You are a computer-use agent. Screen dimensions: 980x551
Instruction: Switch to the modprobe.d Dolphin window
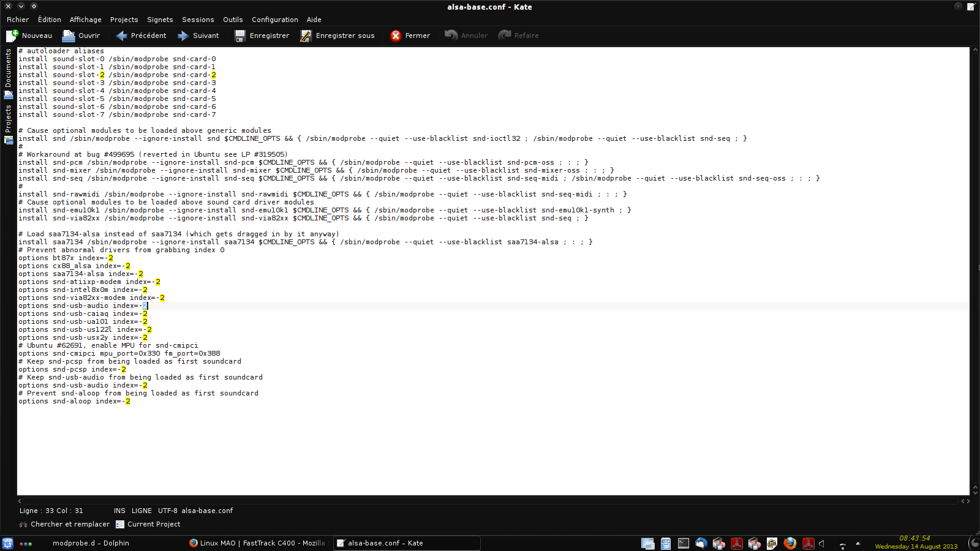click(91, 543)
